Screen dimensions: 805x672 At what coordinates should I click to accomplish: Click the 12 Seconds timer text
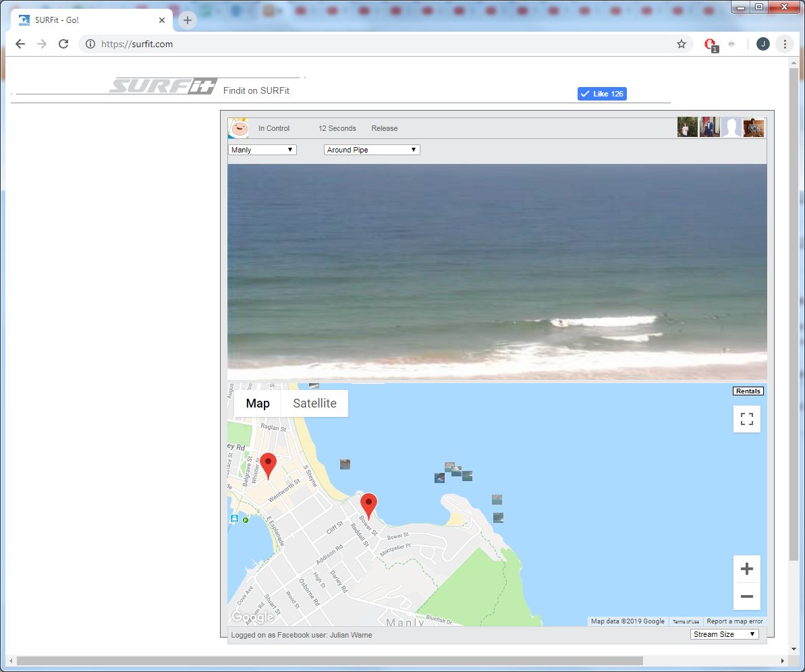tap(337, 128)
